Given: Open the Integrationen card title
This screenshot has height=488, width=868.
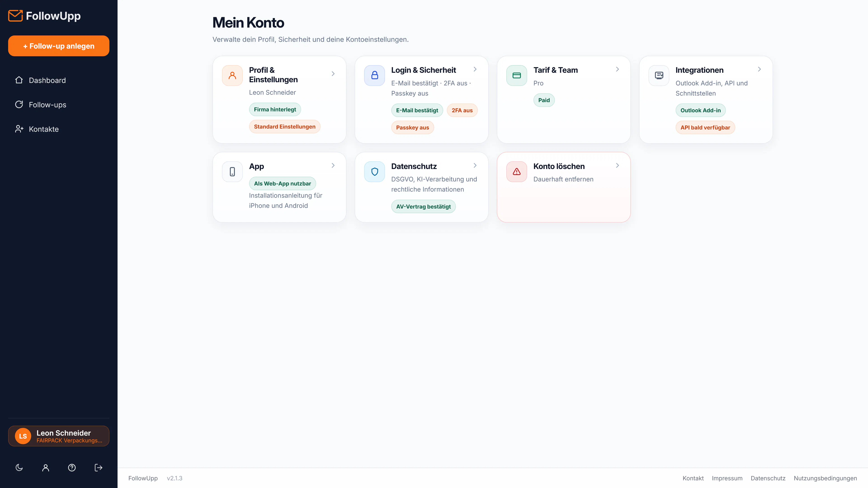Looking at the screenshot, I should pyautogui.click(x=699, y=70).
